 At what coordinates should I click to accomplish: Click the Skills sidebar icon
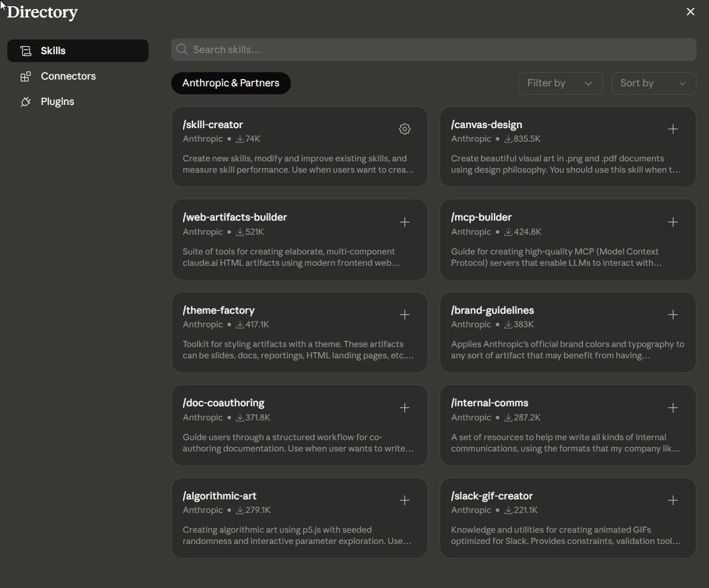point(25,51)
